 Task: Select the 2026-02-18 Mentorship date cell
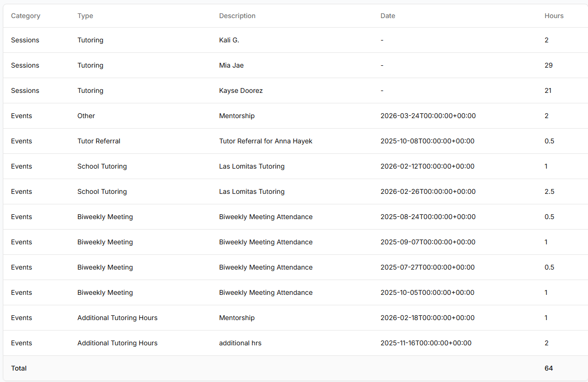[428, 318]
